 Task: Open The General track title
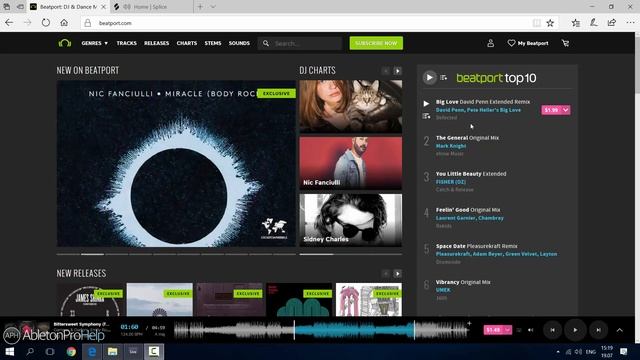click(451, 138)
